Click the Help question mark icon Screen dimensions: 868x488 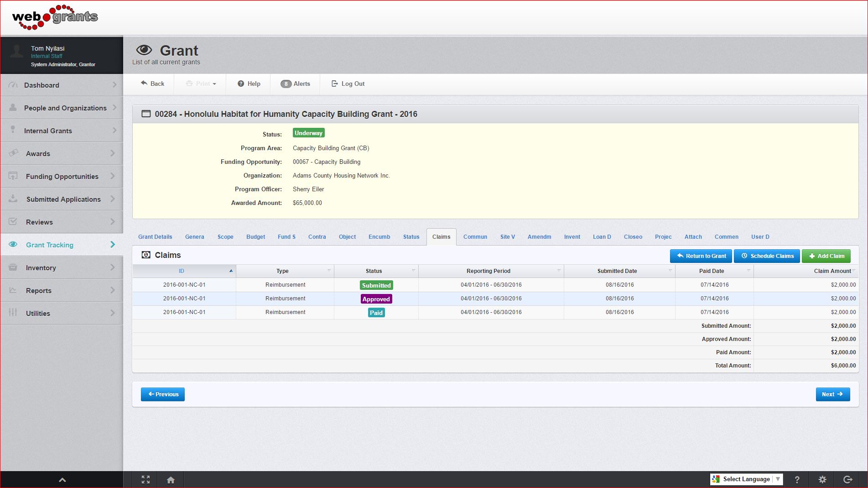click(241, 84)
